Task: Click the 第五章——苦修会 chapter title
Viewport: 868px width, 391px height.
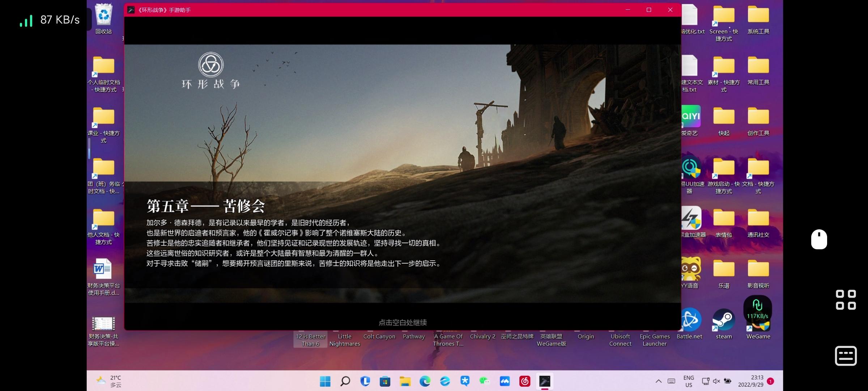Action: (205, 206)
